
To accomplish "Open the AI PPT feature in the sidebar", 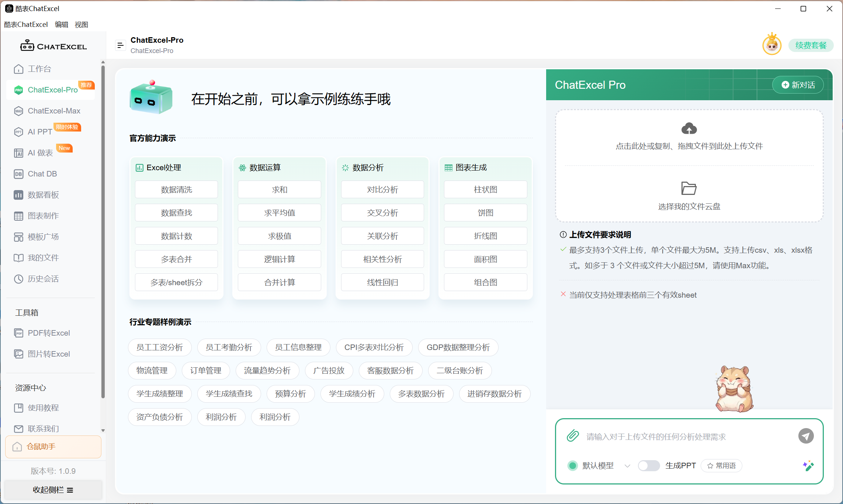I will pos(38,132).
